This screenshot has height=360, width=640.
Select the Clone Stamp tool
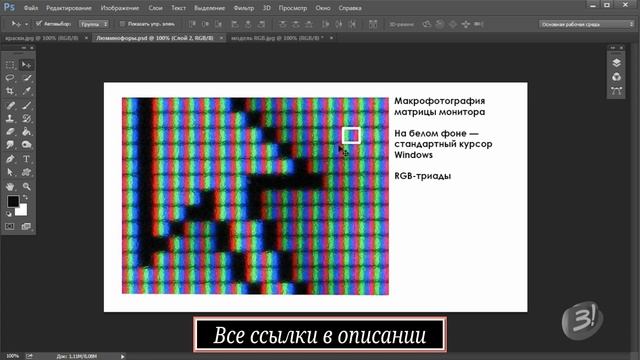click(10, 119)
